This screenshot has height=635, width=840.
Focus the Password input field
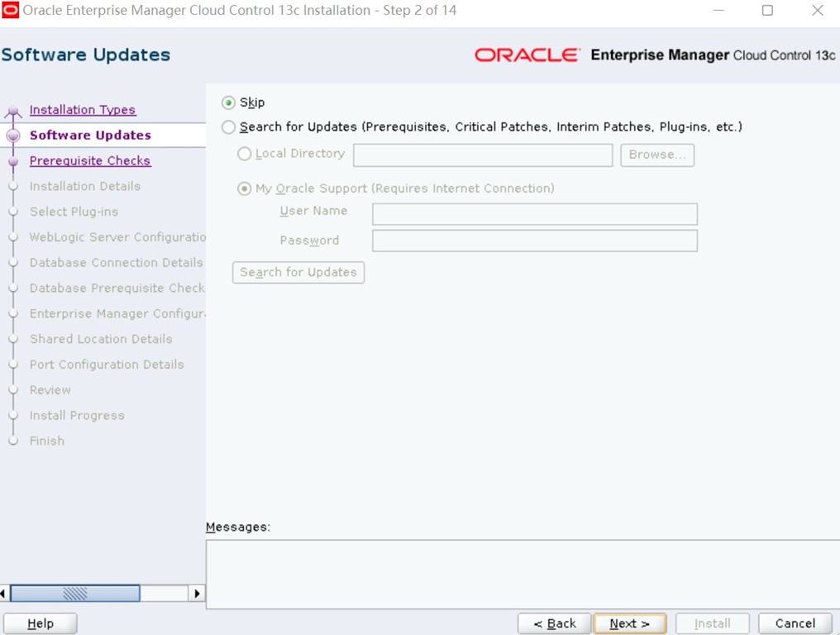click(535, 241)
